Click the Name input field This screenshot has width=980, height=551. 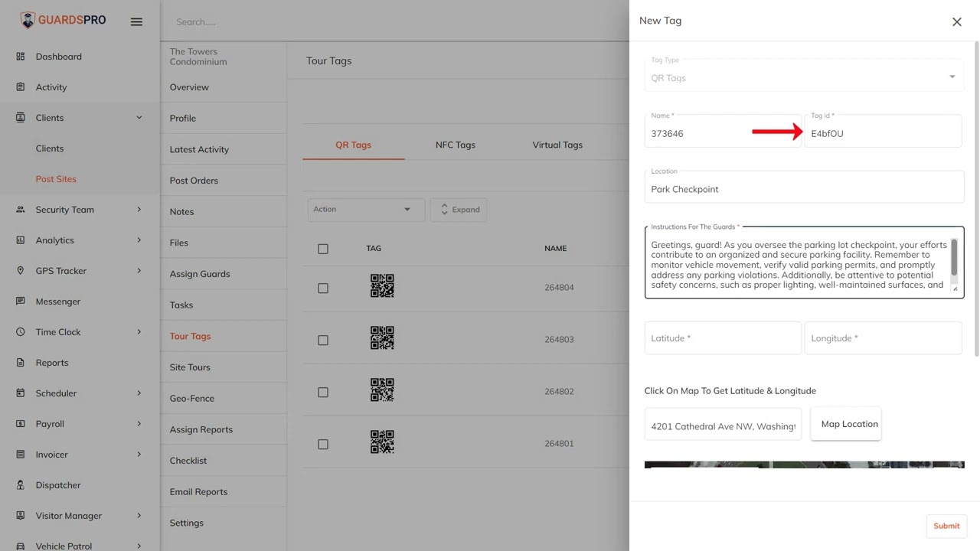tap(723, 131)
